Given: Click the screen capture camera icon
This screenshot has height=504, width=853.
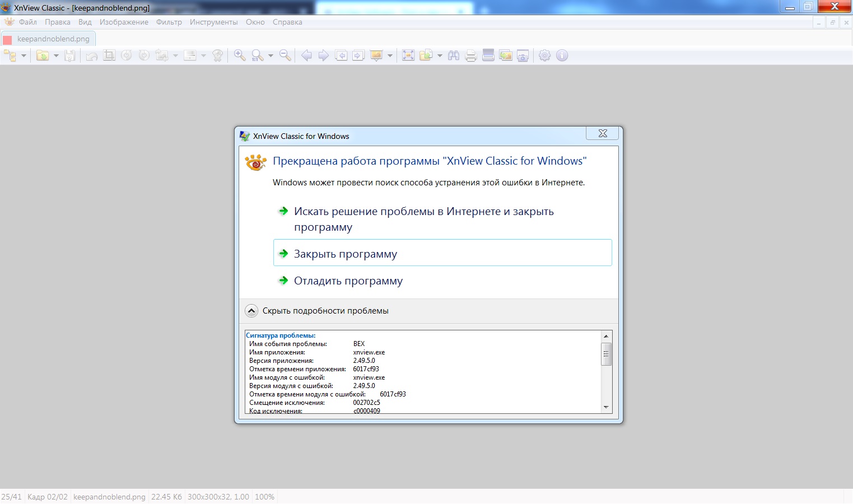Looking at the screenshot, I should [x=523, y=55].
